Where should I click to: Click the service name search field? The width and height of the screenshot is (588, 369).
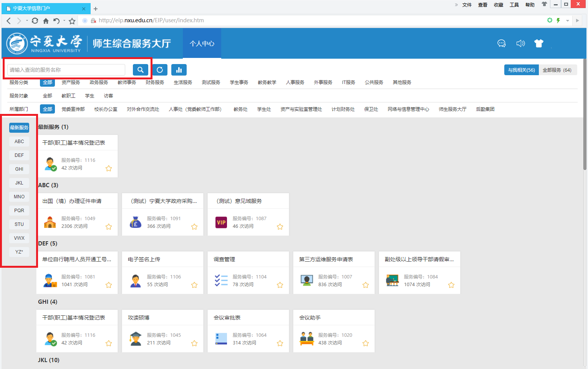(x=66, y=70)
